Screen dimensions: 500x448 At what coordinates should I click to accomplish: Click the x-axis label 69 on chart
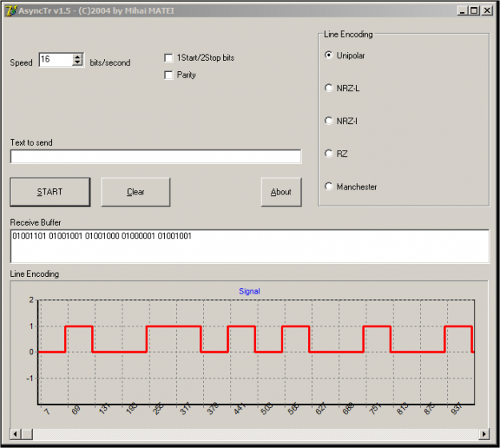tap(75, 410)
